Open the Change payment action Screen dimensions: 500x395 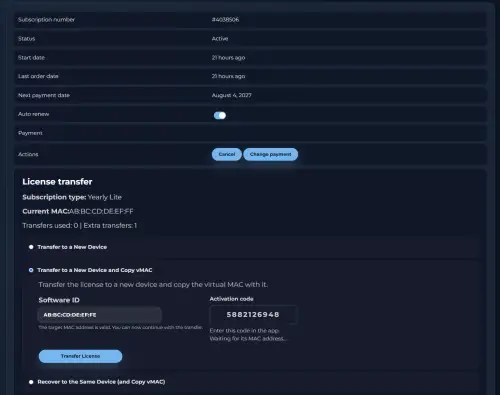pyautogui.click(x=270, y=154)
